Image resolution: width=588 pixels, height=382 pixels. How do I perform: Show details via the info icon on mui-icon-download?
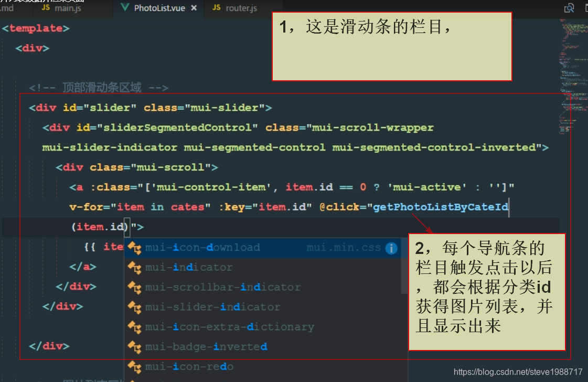click(x=391, y=248)
